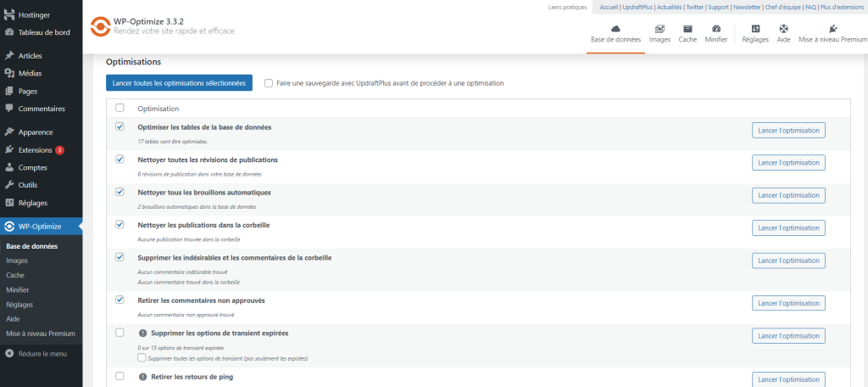Click the Médias icon in the sidebar

coord(8,73)
